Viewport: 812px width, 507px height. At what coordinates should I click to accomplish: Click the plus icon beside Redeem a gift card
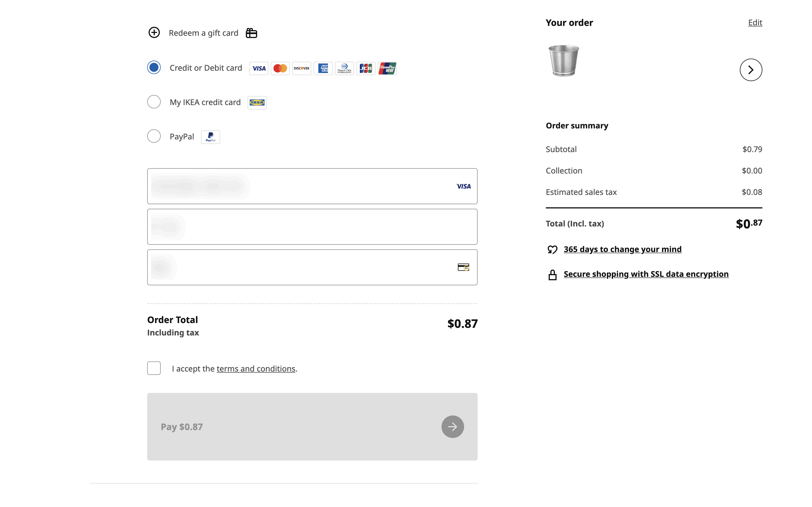point(154,32)
